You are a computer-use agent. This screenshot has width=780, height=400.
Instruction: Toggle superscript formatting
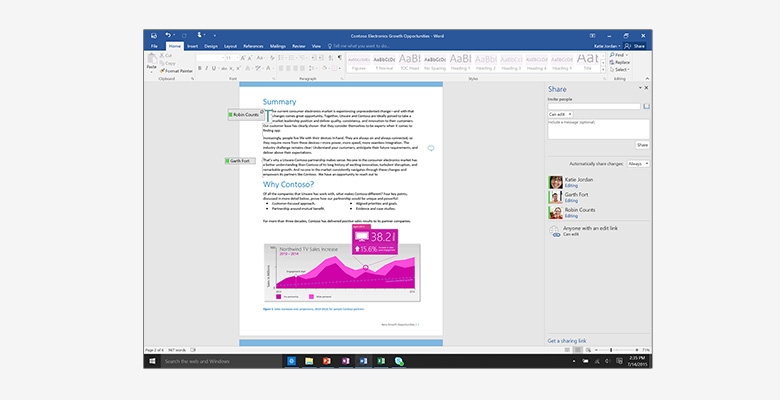[x=238, y=68]
